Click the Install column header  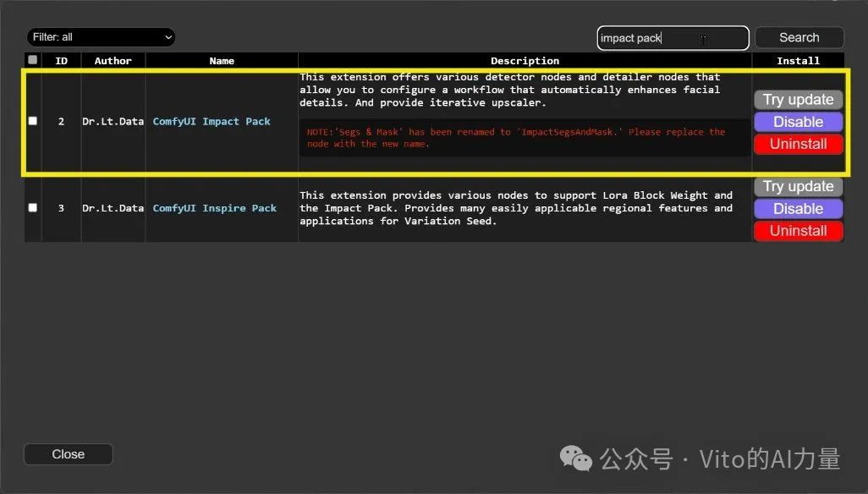pyautogui.click(x=799, y=61)
